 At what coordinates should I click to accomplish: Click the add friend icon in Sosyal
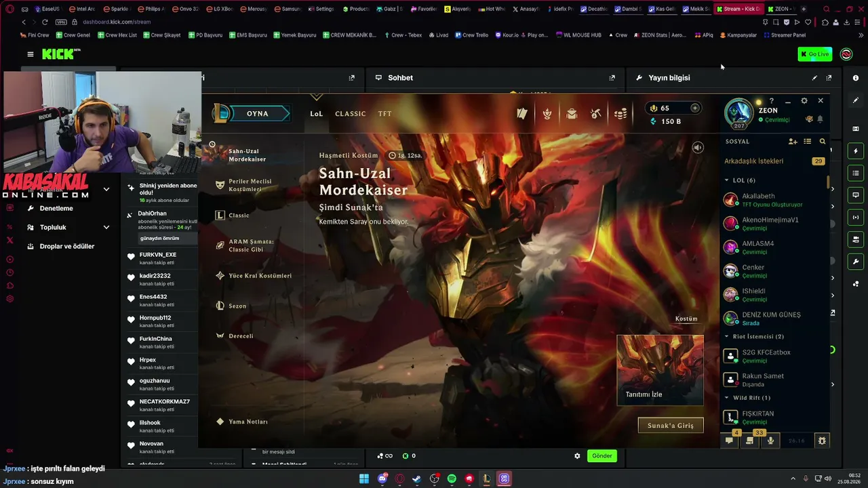793,142
